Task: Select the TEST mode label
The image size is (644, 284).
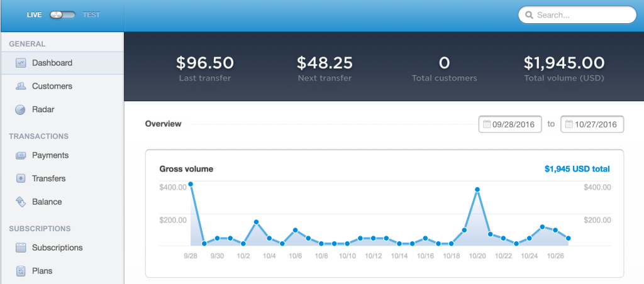Action: point(91,14)
